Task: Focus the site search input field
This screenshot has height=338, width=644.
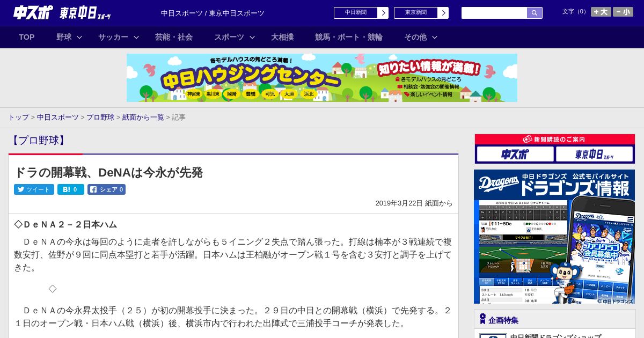Action: 494,13
